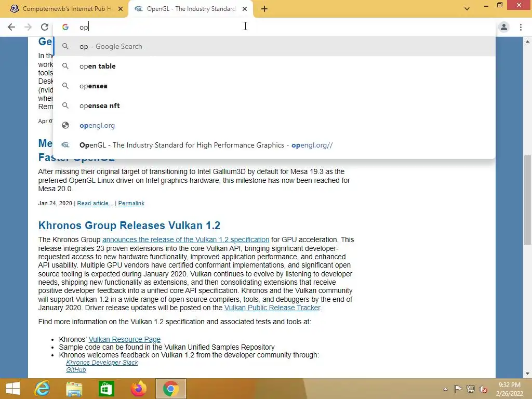Open the Permalink for the Mesa article
Screen dimensions: 532x399
click(x=131, y=203)
